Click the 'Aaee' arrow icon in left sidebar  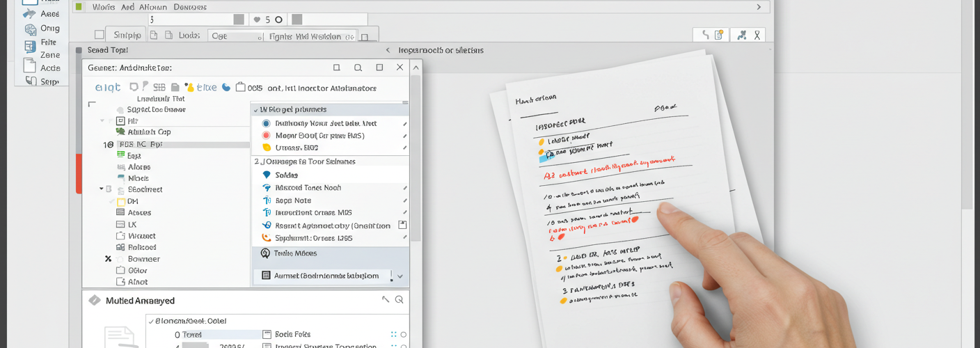tap(29, 14)
